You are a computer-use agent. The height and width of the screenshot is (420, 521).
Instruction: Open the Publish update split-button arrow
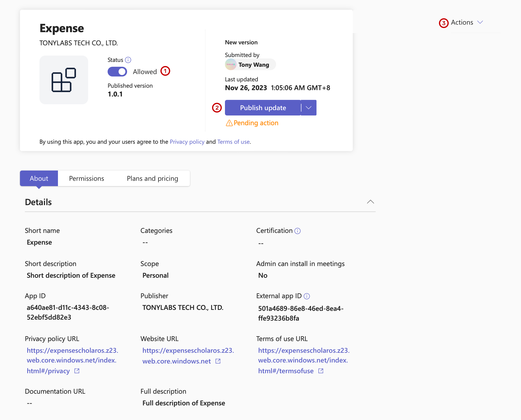coord(309,108)
